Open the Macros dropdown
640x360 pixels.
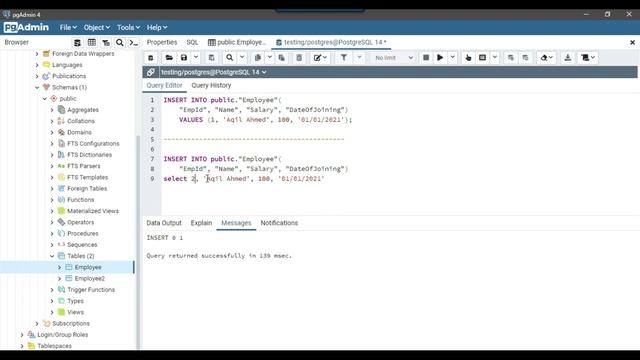[588, 58]
